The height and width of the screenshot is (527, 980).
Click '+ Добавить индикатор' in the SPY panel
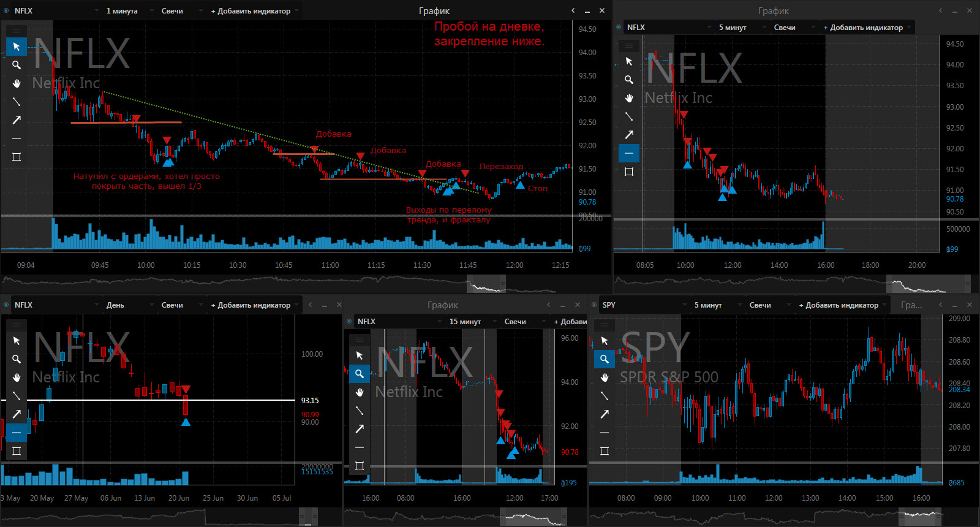[x=842, y=305]
